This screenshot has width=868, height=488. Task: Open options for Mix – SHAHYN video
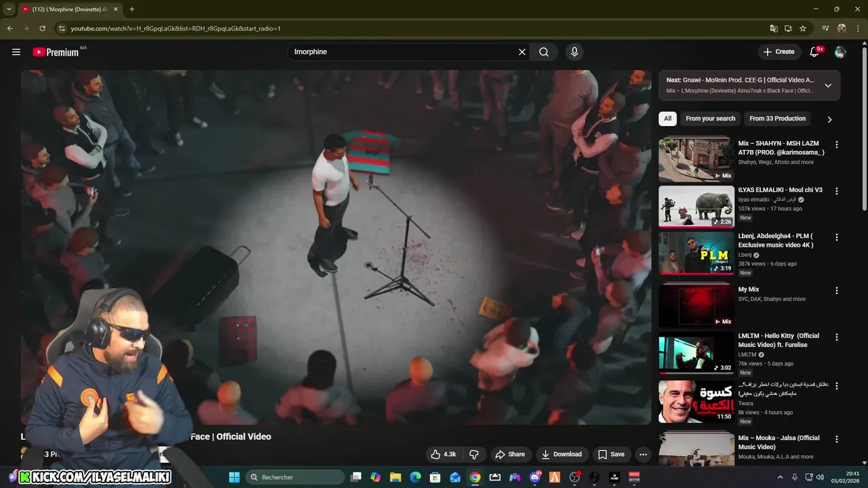pyautogui.click(x=837, y=144)
